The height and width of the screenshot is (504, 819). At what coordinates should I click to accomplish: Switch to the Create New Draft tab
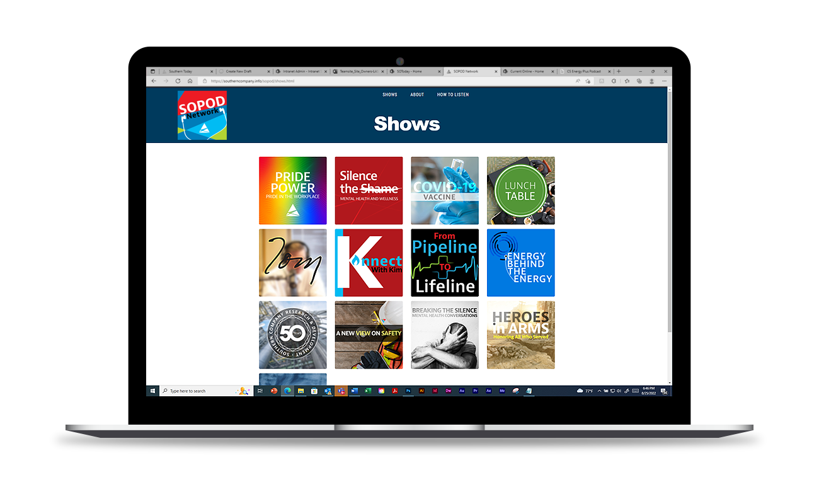(x=244, y=72)
